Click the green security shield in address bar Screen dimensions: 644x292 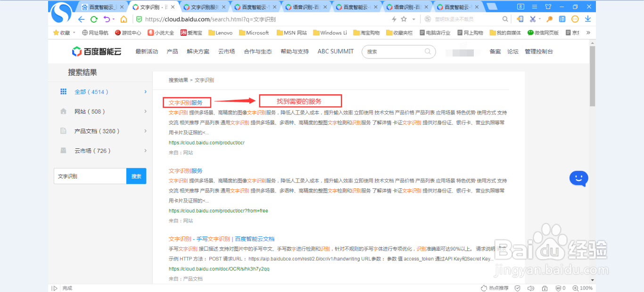click(x=139, y=19)
